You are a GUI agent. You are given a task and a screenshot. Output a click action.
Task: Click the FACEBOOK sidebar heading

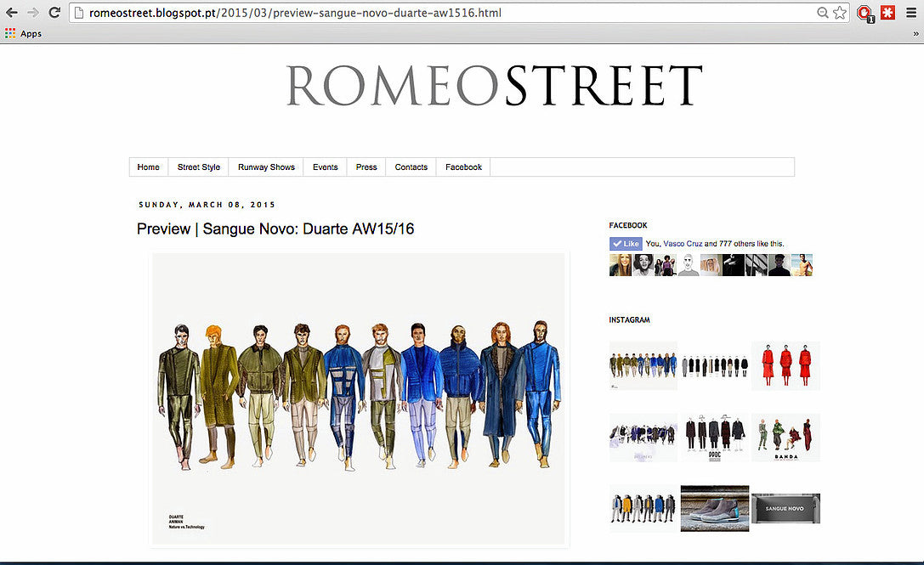point(628,225)
